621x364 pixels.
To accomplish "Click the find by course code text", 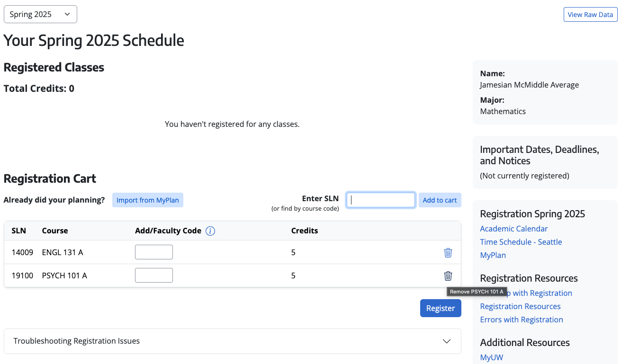I will 305,208.
